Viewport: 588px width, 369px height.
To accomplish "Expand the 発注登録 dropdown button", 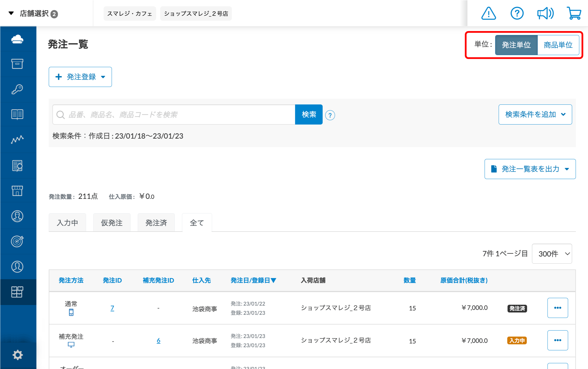I will pos(80,77).
